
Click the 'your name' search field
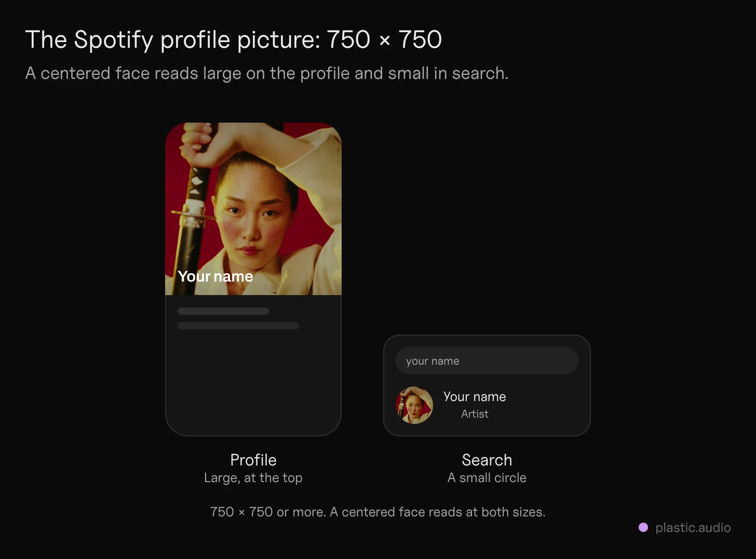pos(487,361)
